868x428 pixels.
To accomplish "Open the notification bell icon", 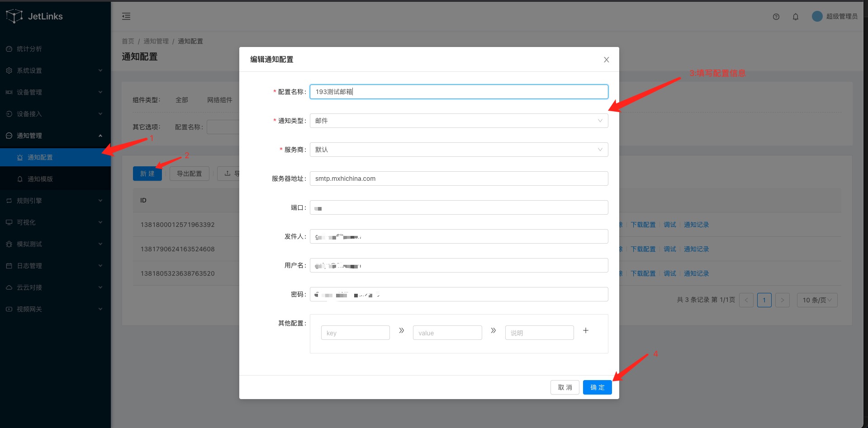I will click(795, 16).
